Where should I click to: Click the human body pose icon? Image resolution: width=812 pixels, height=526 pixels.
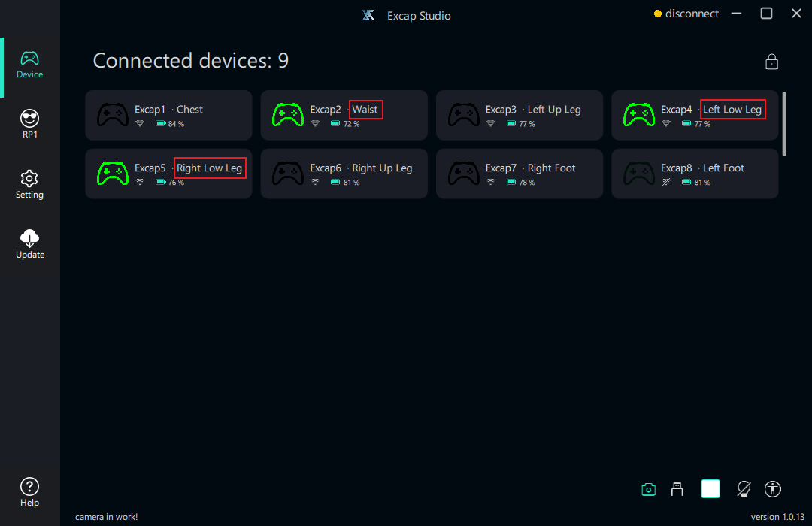(773, 489)
